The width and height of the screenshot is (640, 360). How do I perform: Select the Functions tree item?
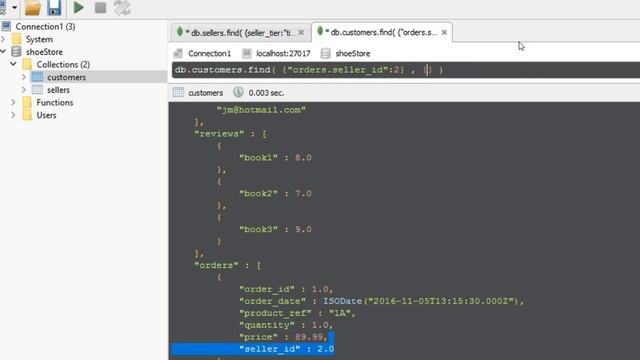[x=55, y=102]
